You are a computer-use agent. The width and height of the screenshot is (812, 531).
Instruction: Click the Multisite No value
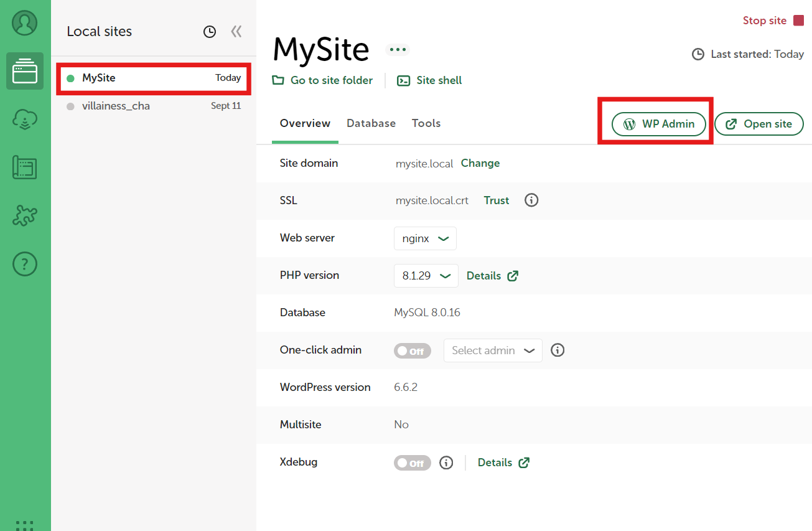pos(401,425)
